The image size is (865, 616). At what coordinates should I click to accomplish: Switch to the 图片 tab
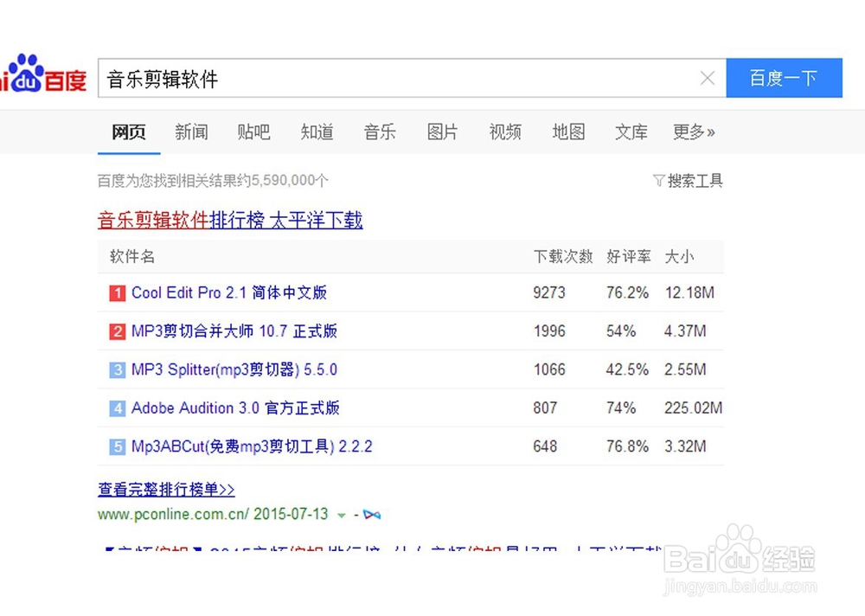[442, 132]
